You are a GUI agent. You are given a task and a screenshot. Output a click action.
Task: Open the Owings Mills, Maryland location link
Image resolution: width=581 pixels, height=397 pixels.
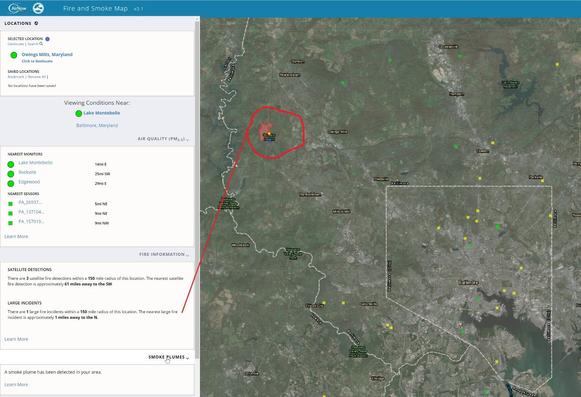coord(47,54)
